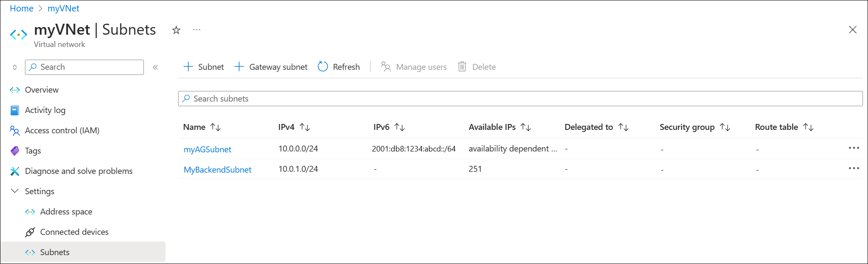The width and height of the screenshot is (868, 264).
Task: Open the myAGSubnet link
Action: [207, 149]
